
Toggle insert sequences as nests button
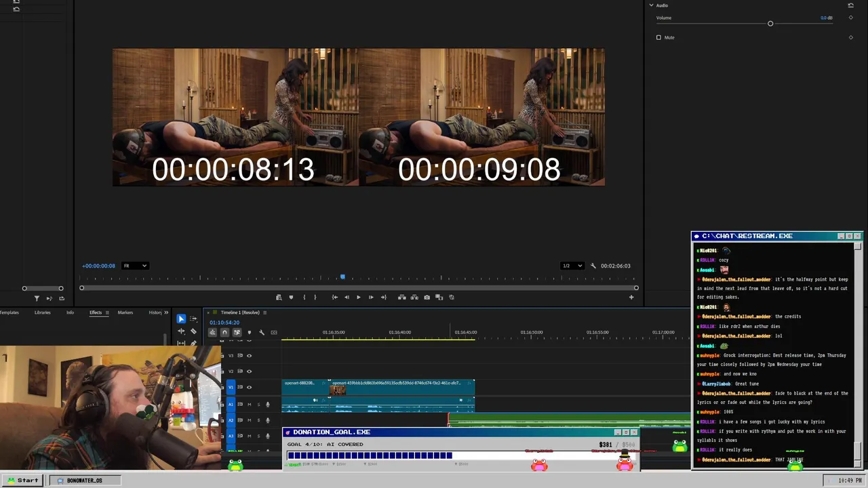pyautogui.click(x=212, y=333)
